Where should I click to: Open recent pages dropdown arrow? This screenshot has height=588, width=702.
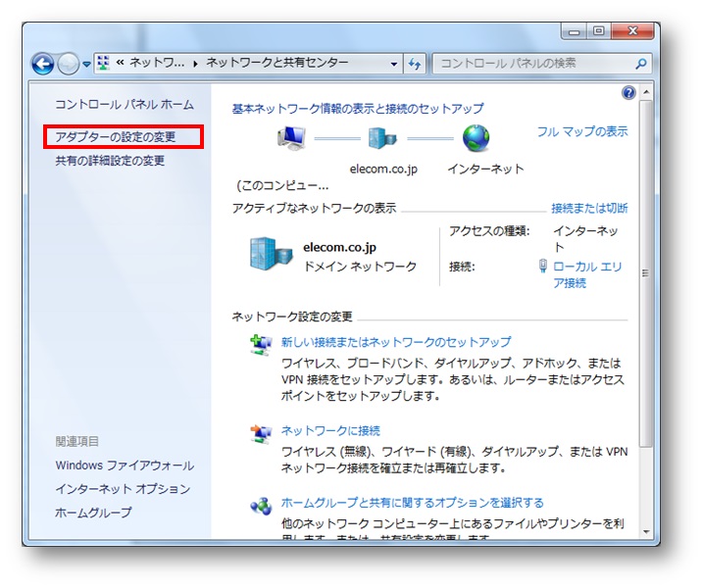[87, 65]
